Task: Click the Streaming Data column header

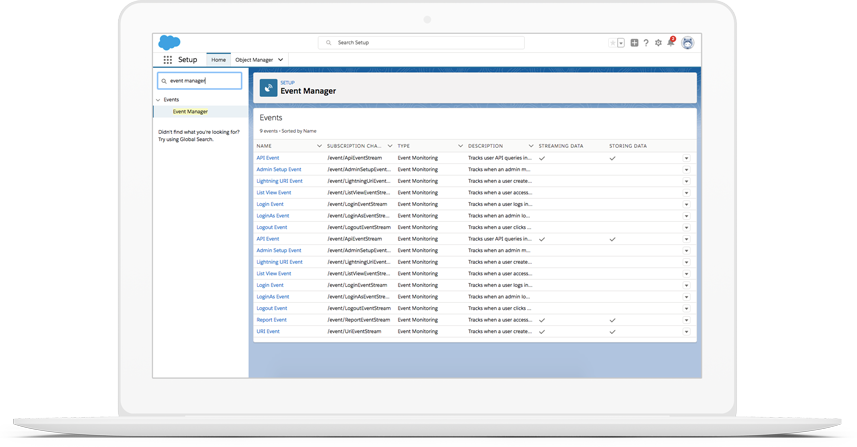Action: 561,146
